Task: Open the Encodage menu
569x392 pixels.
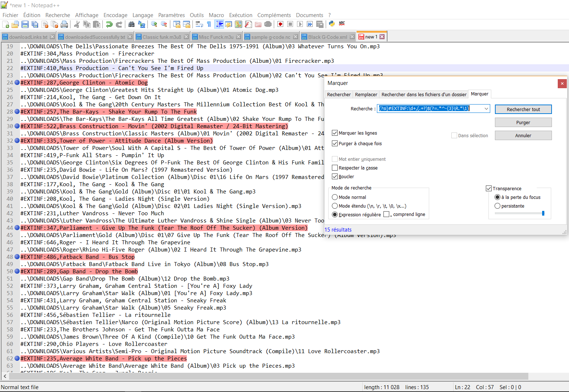Action: [115, 15]
